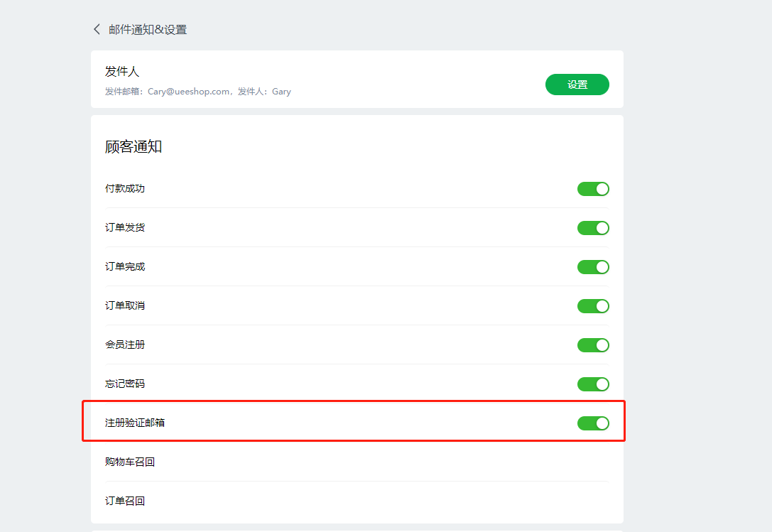This screenshot has width=772, height=532.
Task: Select the 注册验证邮箱 row label
Action: [x=135, y=423]
